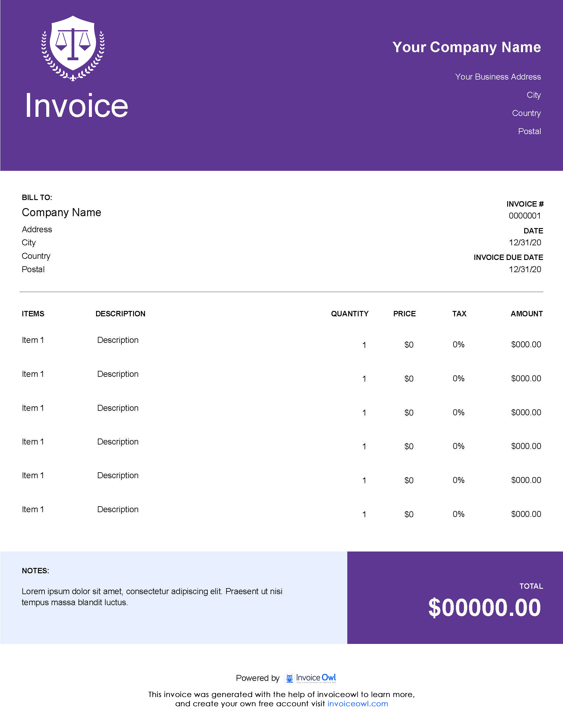Click the Bill To "Company Name" field
Image resolution: width=563 pixels, height=728 pixels.
(x=61, y=212)
